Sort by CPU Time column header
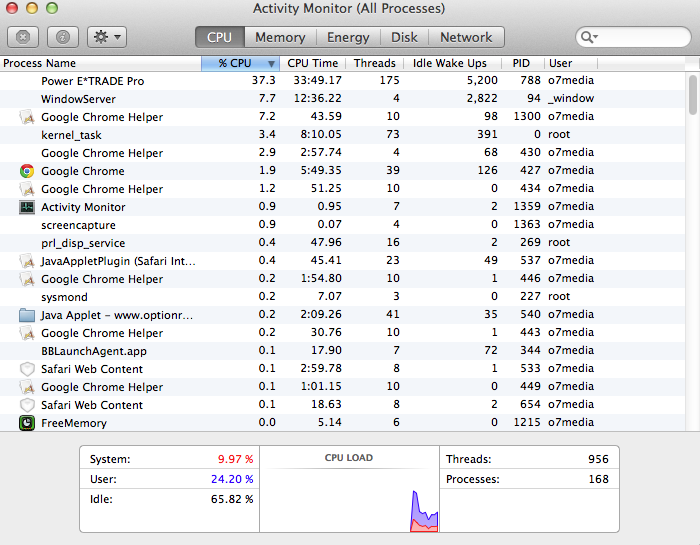This screenshot has height=545, width=700. click(x=313, y=63)
